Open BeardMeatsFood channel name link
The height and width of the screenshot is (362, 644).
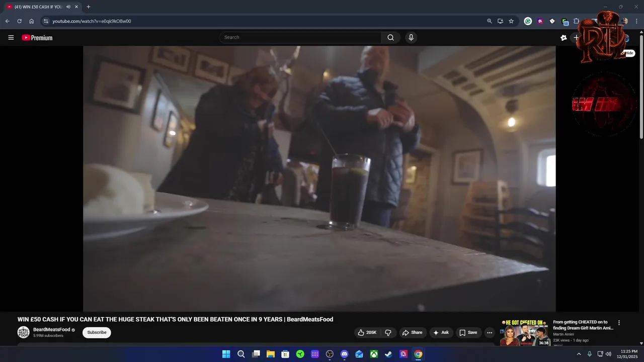tap(51, 329)
